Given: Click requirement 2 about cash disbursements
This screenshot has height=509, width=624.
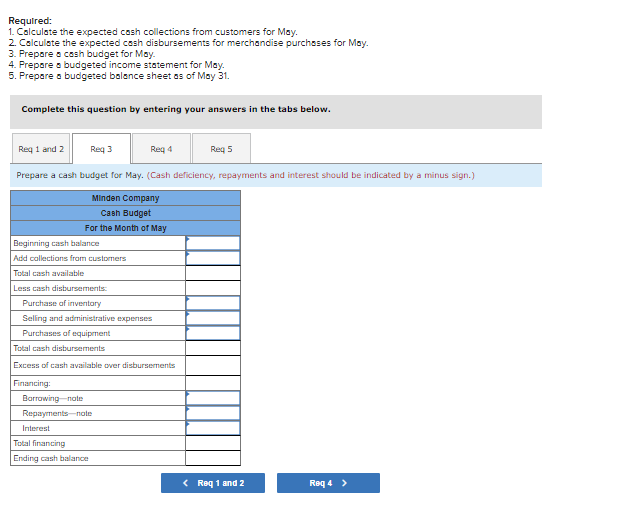Looking at the screenshot, I should 188,43.
